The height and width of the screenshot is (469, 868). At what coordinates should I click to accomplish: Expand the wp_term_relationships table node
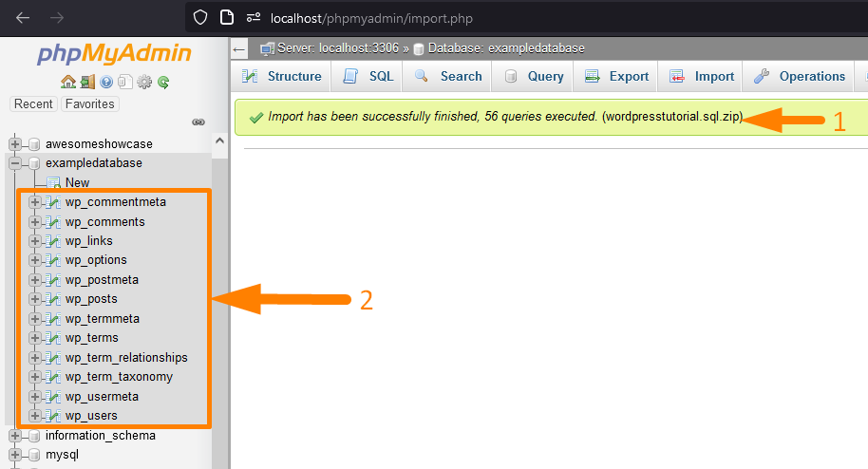(34, 358)
